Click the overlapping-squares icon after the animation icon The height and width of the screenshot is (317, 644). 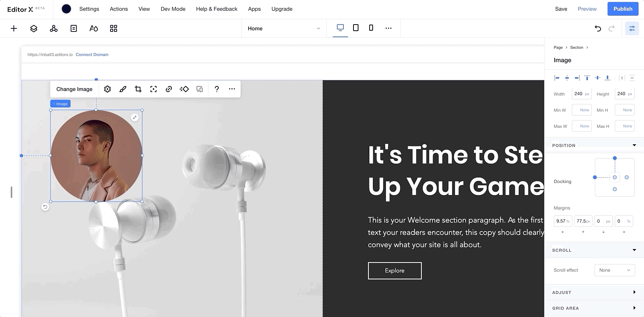click(200, 89)
